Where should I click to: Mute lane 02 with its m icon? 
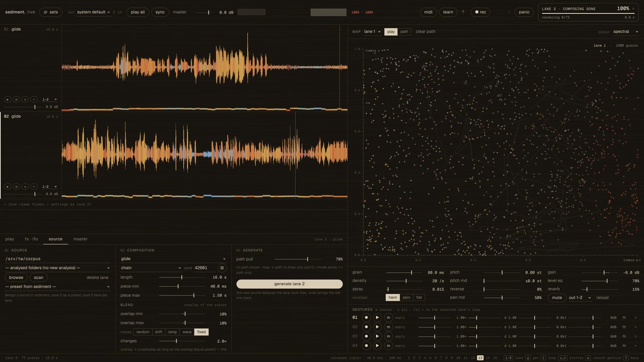pyautogui.click(x=16, y=186)
